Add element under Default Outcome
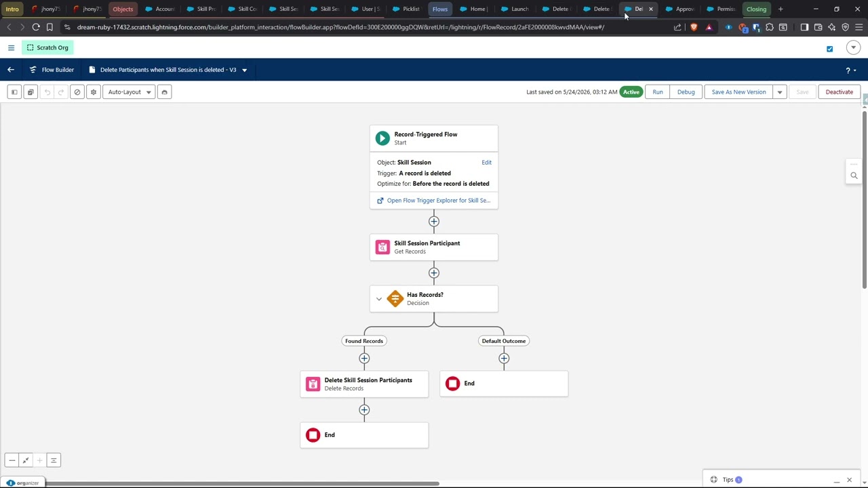Screen dimensions: 868x488 504,359
